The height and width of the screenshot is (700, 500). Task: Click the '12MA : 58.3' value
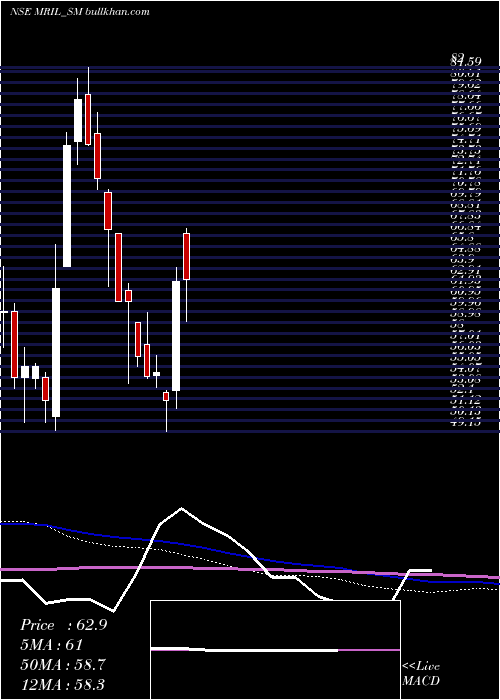click(x=62, y=684)
